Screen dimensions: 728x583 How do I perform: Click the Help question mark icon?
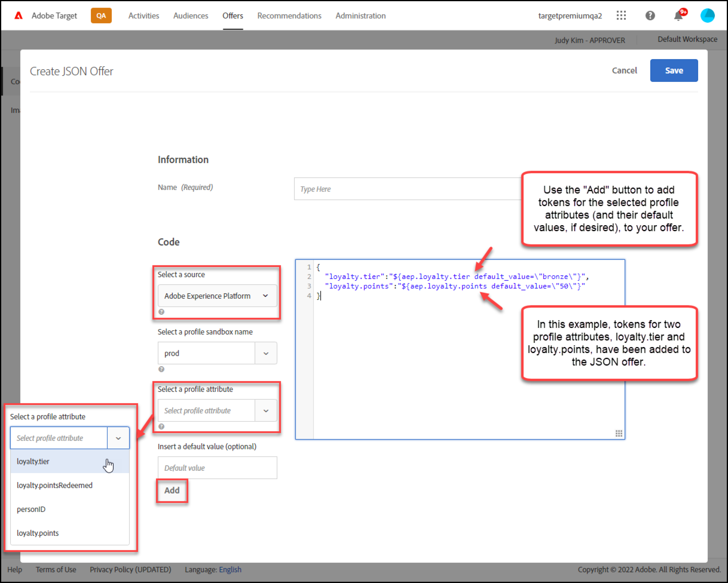tap(650, 16)
